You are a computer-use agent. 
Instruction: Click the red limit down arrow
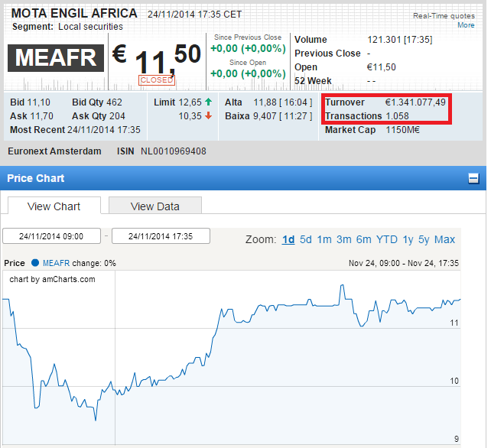[209, 116]
